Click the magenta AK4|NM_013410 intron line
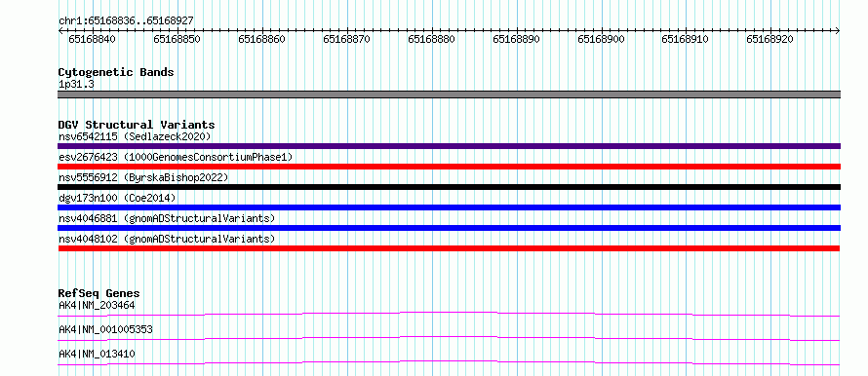Screen dimensions: 868x376 [449, 362]
